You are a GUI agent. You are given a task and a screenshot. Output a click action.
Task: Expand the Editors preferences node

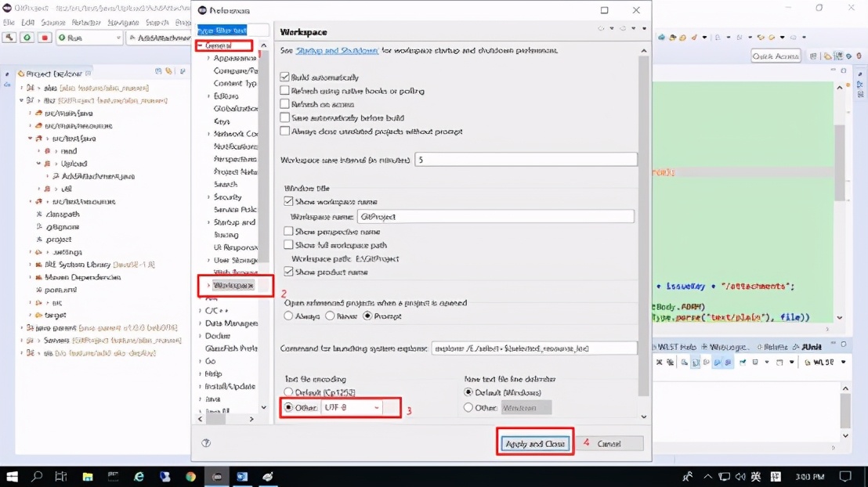(208, 96)
